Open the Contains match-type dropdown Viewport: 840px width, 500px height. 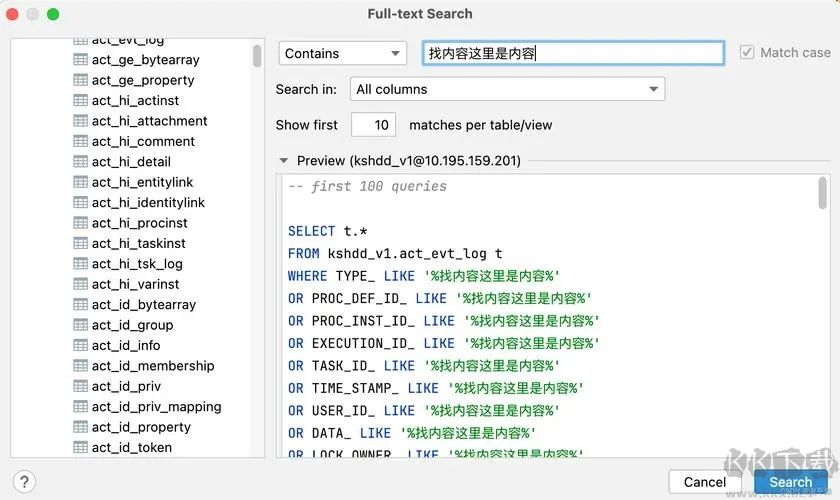pos(342,53)
